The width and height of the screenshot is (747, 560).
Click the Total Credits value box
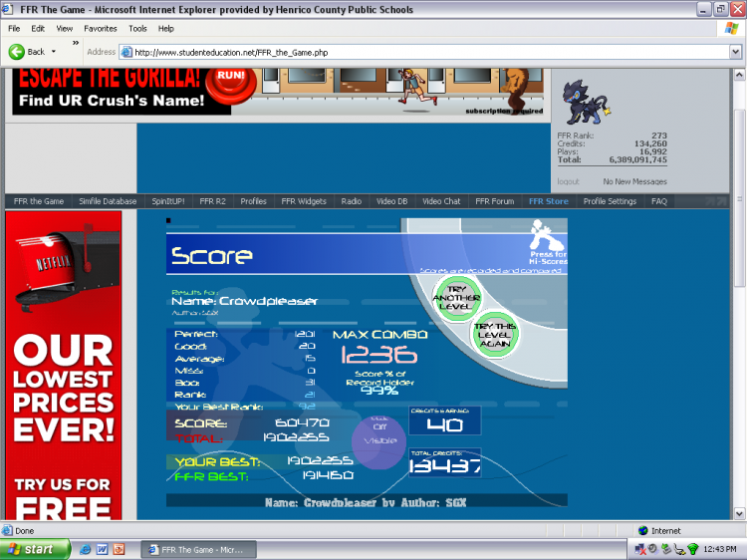444,462
